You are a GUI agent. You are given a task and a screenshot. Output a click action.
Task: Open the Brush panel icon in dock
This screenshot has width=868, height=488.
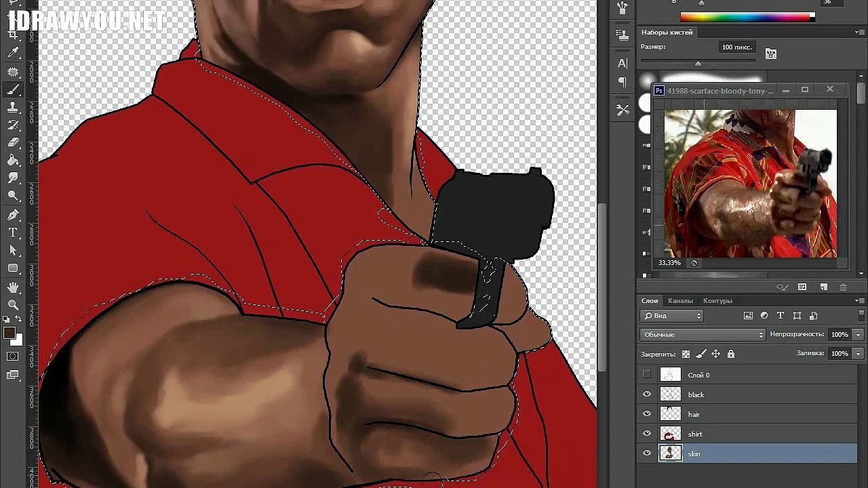623,9
